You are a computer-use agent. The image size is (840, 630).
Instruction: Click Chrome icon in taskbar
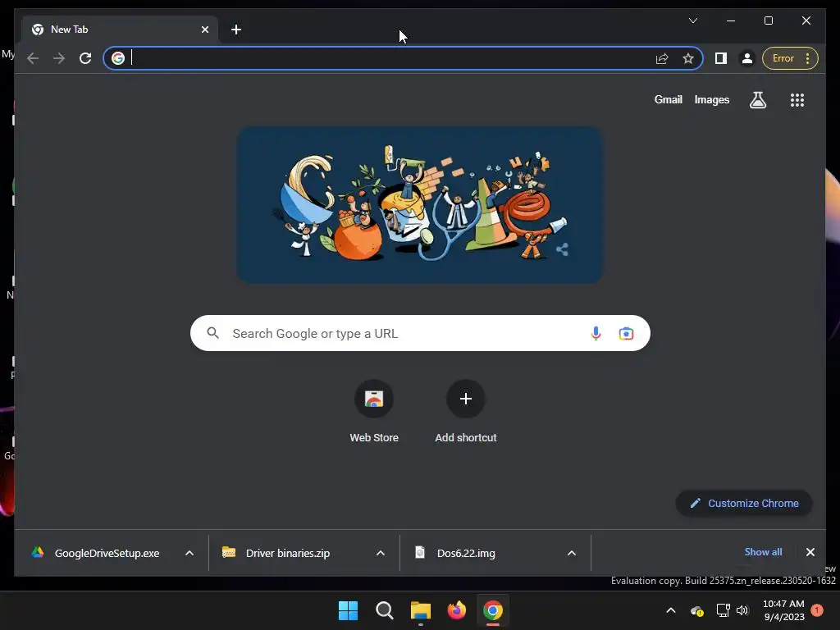click(493, 610)
